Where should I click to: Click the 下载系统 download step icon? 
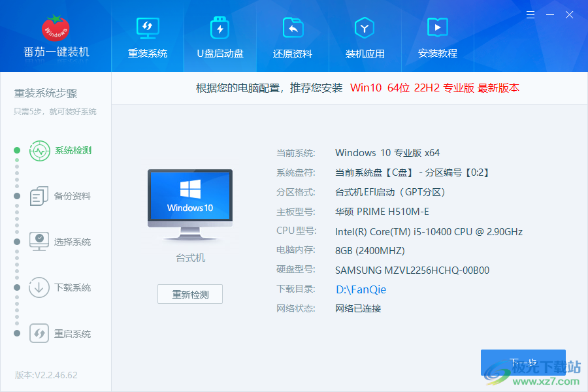(x=39, y=287)
